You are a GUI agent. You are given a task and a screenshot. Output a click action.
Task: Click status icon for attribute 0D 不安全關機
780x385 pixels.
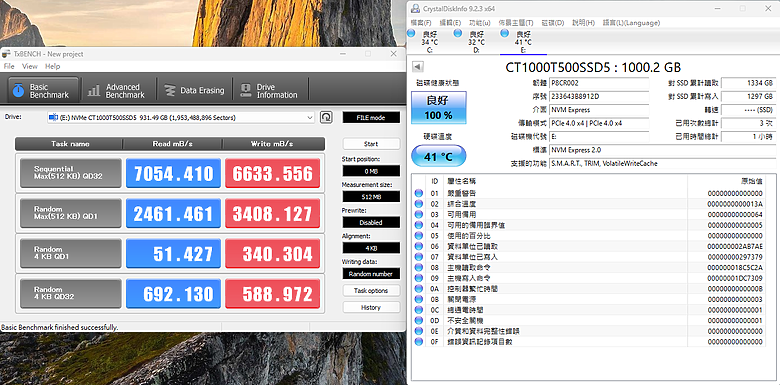coord(418,320)
